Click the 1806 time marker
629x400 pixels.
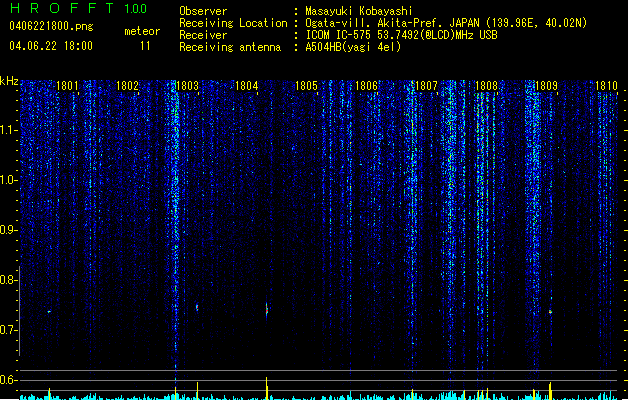click(x=366, y=86)
